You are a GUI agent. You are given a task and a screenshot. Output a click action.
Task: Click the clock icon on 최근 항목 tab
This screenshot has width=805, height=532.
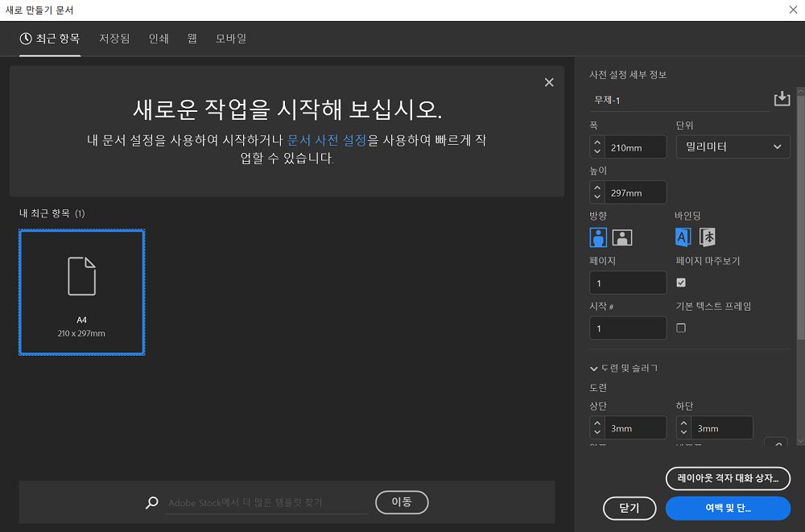[x=26, y=39]
